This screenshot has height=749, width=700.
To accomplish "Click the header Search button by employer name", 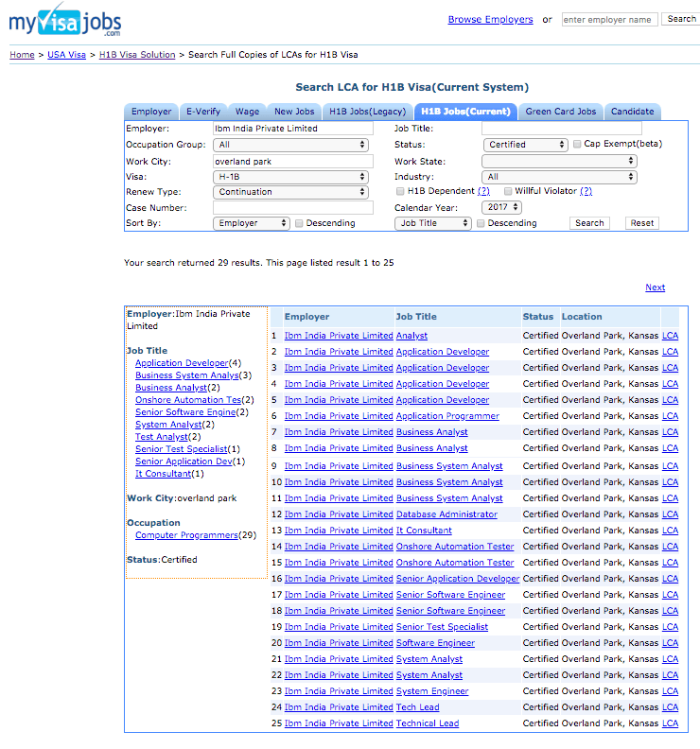I will (681, 19).
